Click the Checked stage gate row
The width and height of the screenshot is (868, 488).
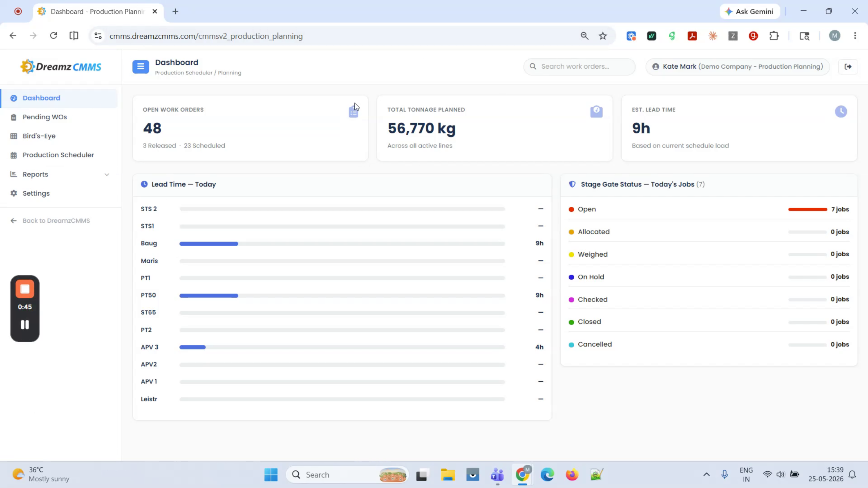[709, 299]
